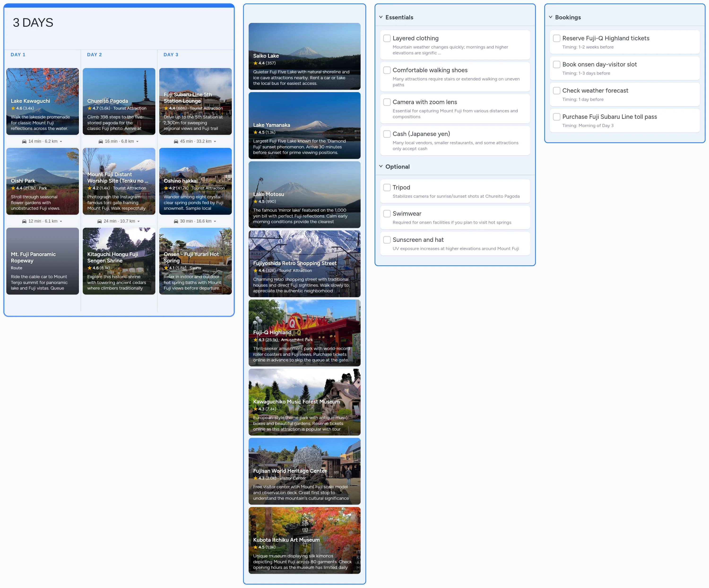This screenshot has height=588, width=709.
Task: Tick Reserve Fuji-Q Highland tickets checkbox
Action: 556,39
